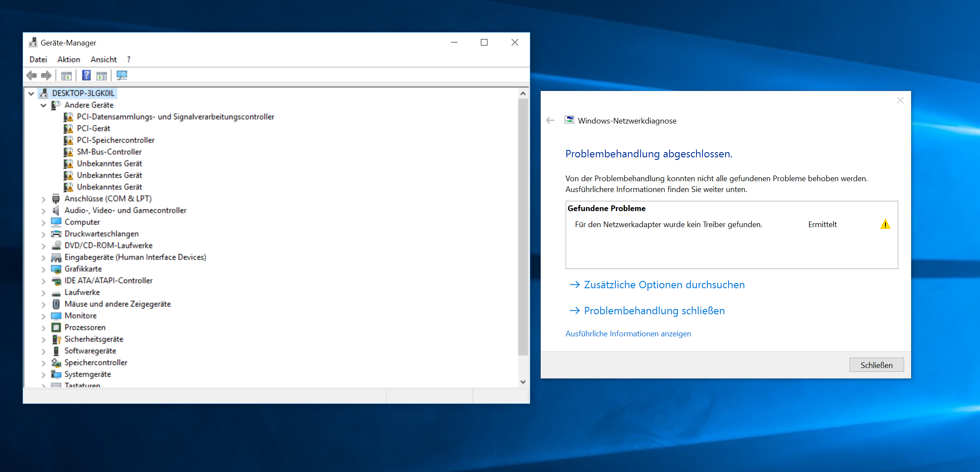The image size is (980, 472).
Task: Open Ausführliche Informationen anzeigen link
Action: [x=628, y=334]
